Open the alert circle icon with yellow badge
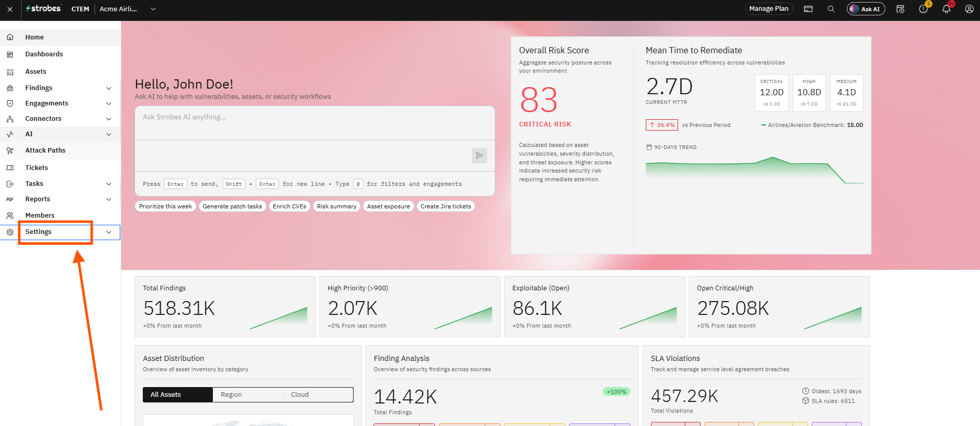The height and width of the screenshot is (426, 980). pos(923,9)
